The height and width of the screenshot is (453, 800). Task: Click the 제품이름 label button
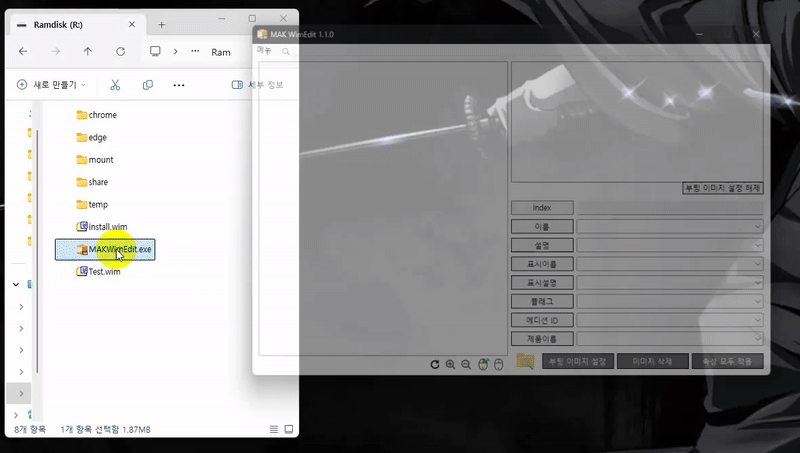[542, 339]
